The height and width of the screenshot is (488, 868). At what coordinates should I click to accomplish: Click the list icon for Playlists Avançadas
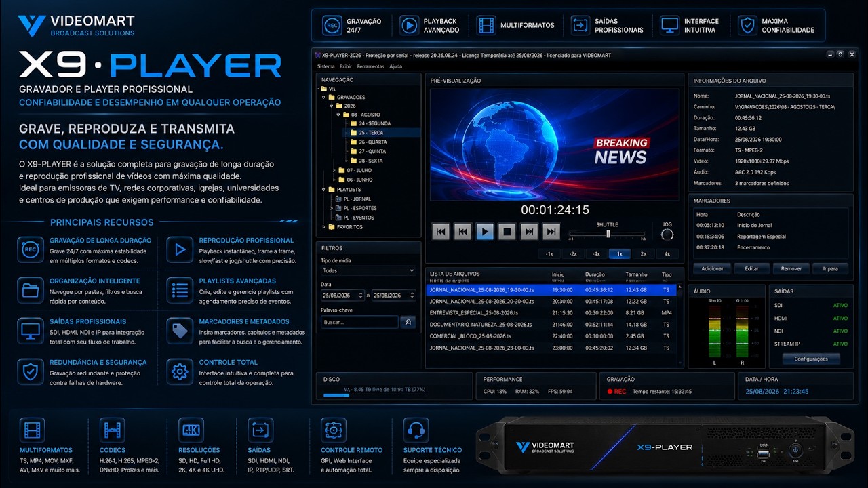(x=180, y=290)
